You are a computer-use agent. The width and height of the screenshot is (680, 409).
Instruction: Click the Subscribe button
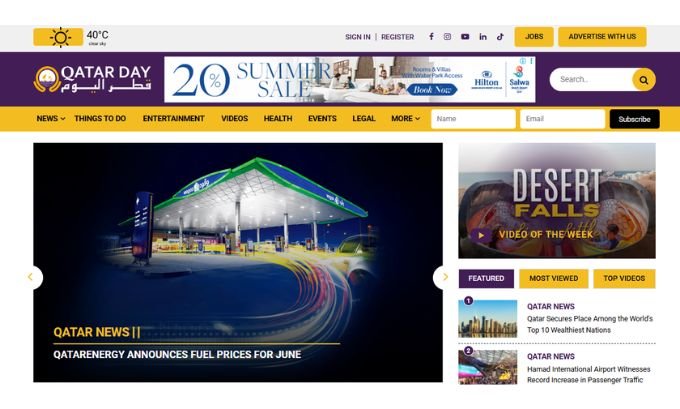634,119
